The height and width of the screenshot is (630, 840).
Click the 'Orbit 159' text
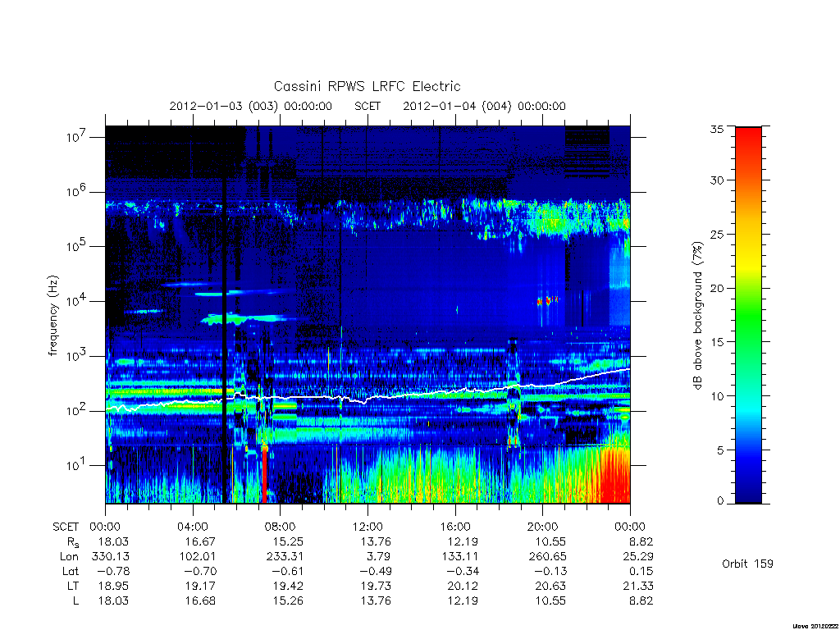747,564
